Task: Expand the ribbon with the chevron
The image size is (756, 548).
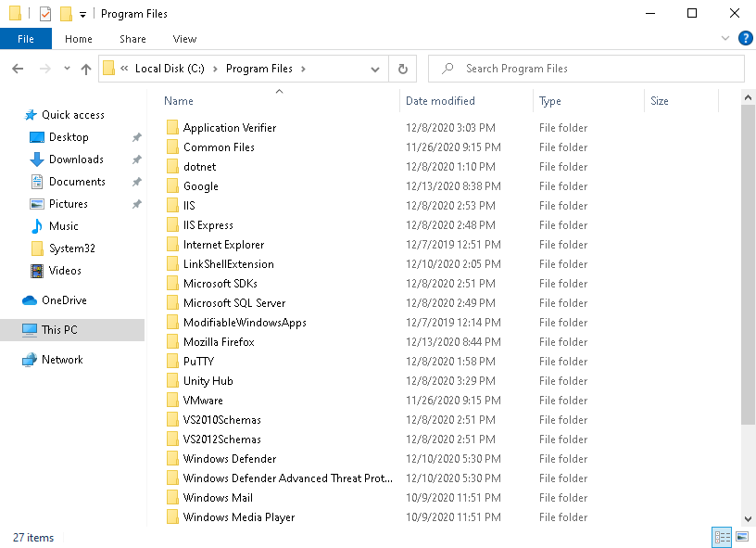Action: 724,38
